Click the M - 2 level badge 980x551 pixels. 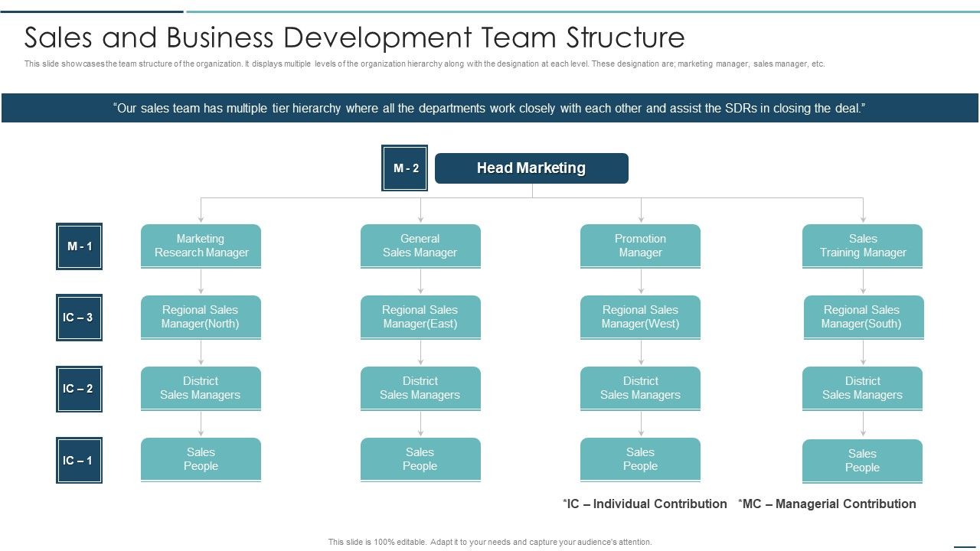point(405,168)
